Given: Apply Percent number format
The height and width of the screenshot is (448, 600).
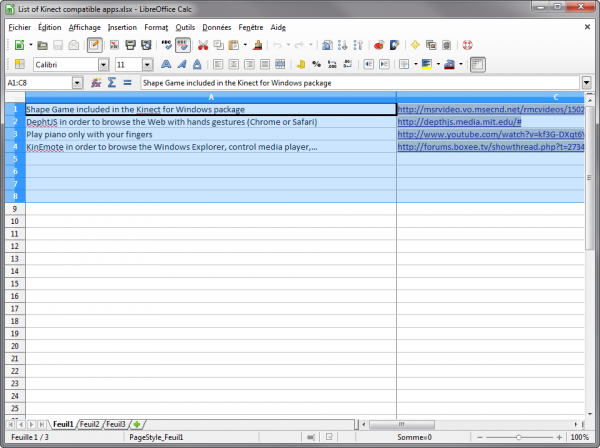Looking at the screenshot, I should click(x=316, y=64).
